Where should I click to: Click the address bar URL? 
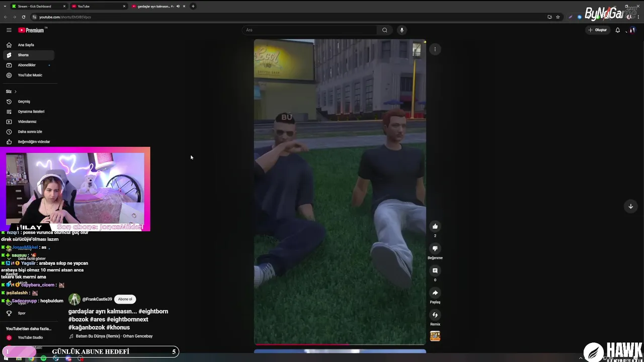click(65, 17)
